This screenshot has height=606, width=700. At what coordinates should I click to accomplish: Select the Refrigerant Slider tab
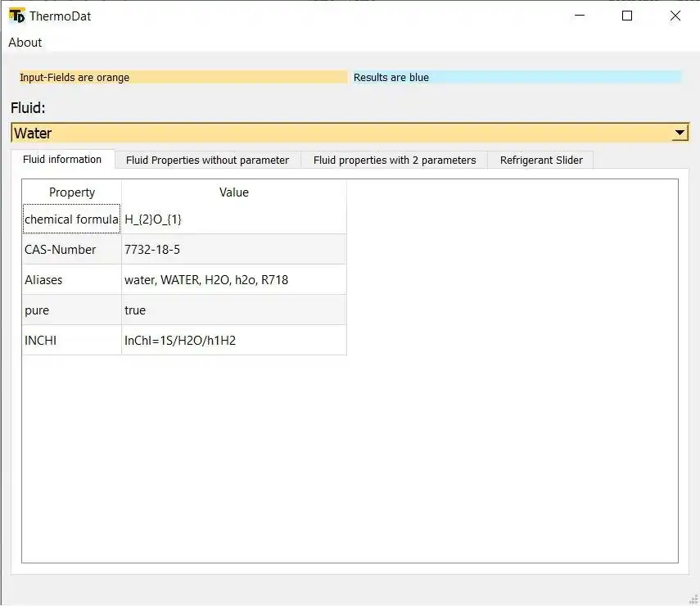tap(540, 160)
